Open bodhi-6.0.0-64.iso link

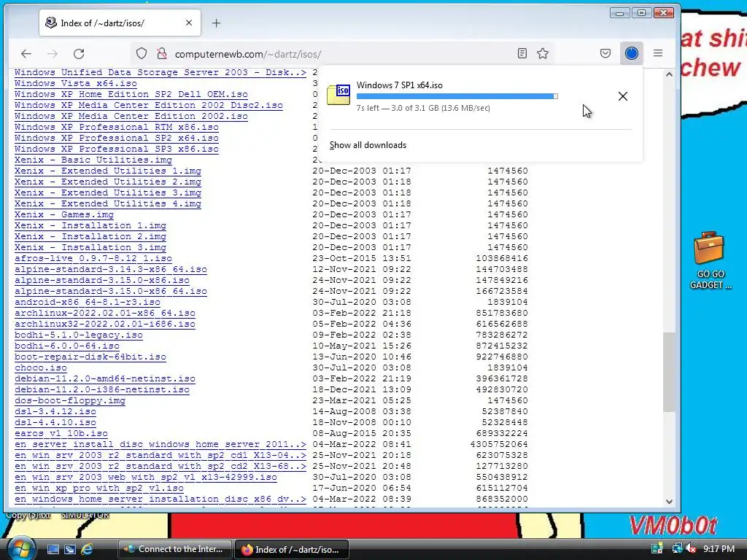(66, 346)
